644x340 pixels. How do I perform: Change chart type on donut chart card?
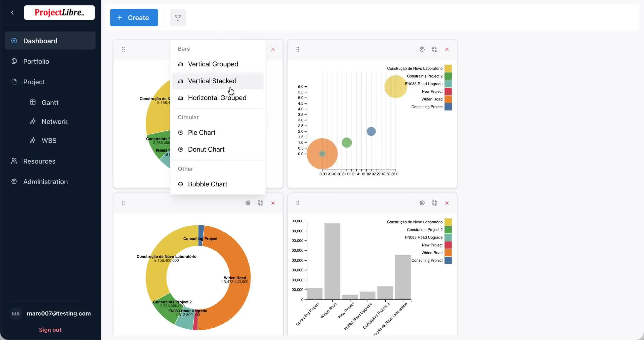[x=260, y=203]
